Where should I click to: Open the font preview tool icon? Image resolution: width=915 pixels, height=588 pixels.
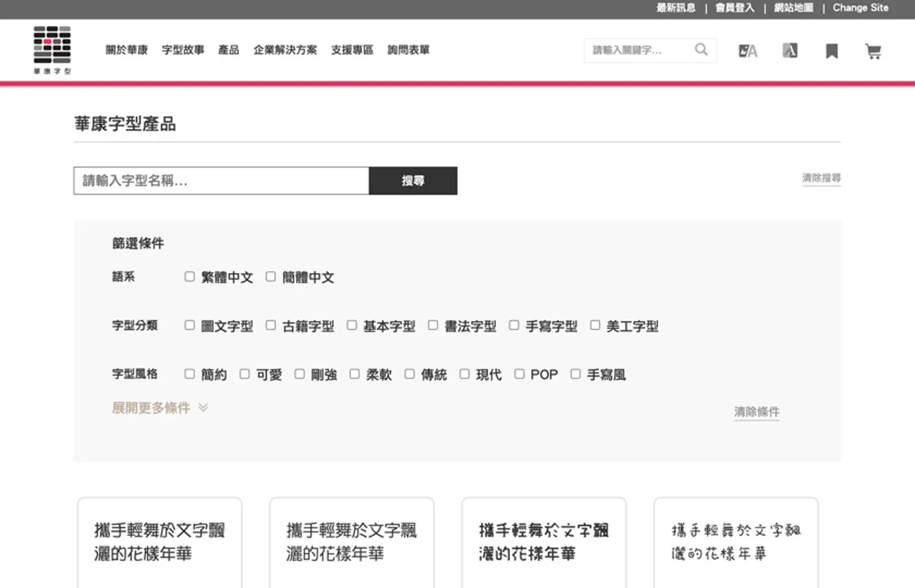click(x=748, y=51)
